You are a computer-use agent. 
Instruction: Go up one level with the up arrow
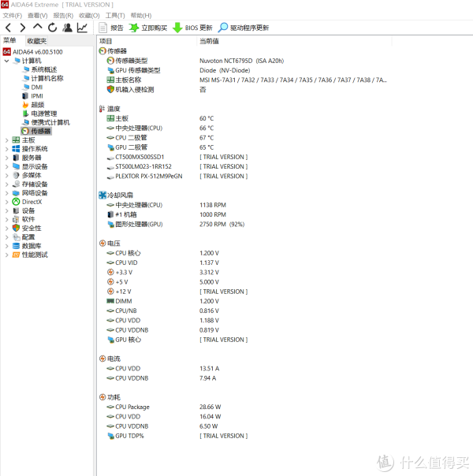(x=37, y=27)
